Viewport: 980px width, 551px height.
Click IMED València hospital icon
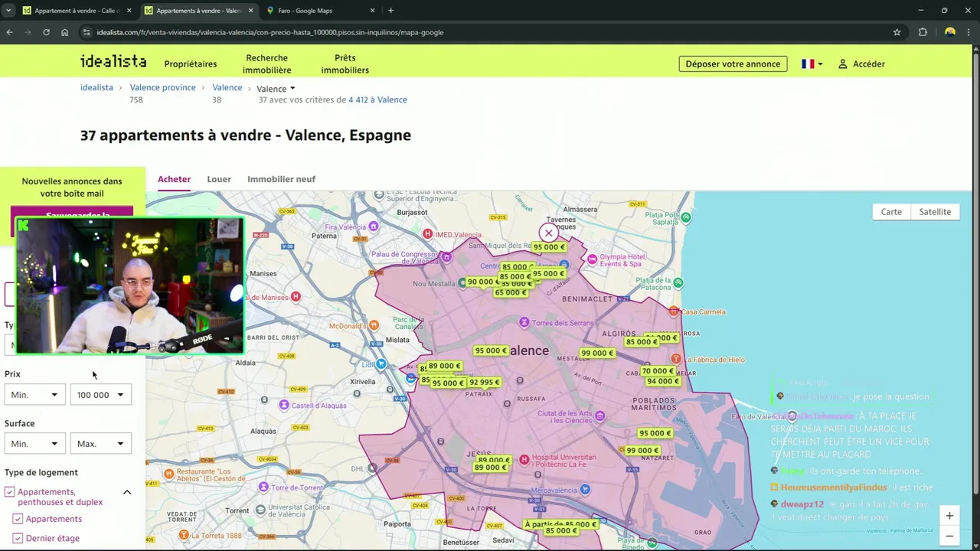coord(427,234)
